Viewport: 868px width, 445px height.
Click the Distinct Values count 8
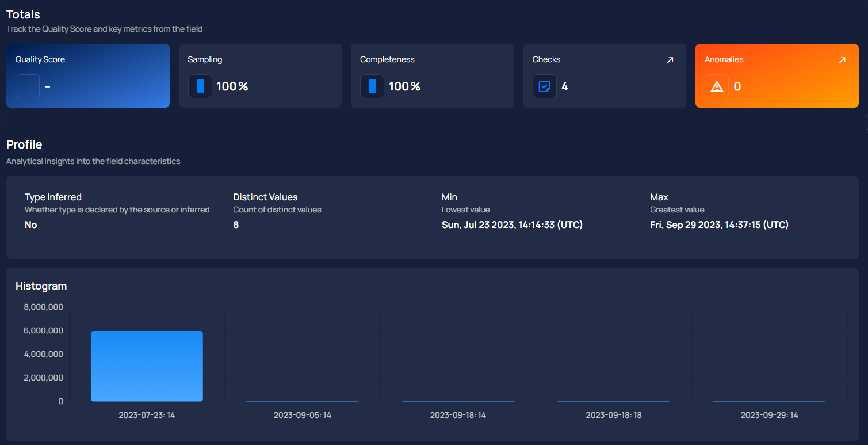pyautogui.click(x=236, y=225)
